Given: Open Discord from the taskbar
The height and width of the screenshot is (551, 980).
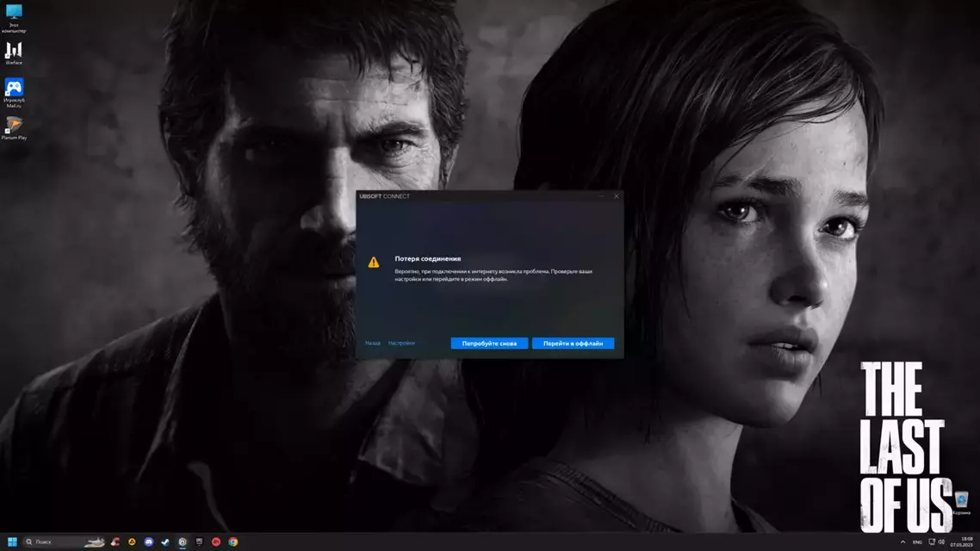Looking at the screenshot, I should (149, 542).
